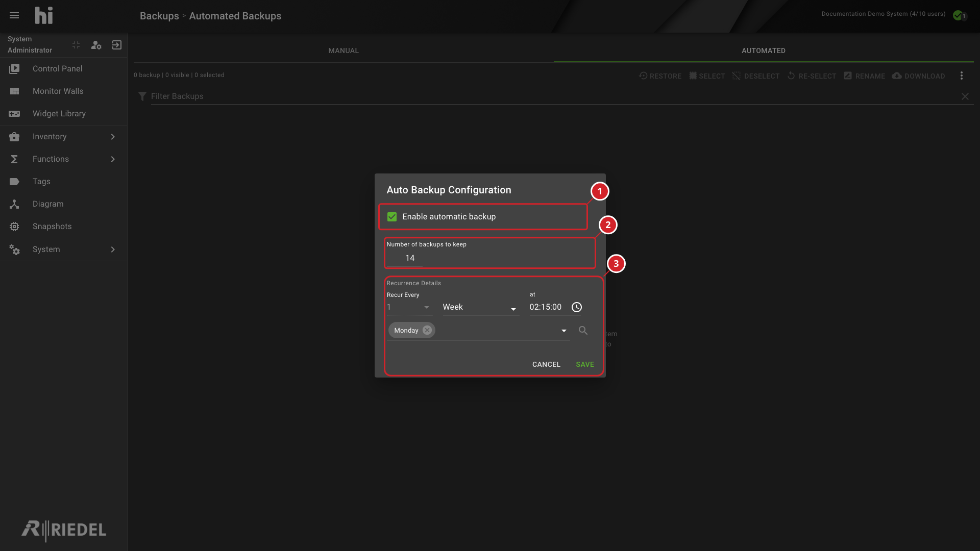Image resolution: width=980 pixels, height=551 pixels.
Task: Click the system status check icon
Action: point(959,15)
